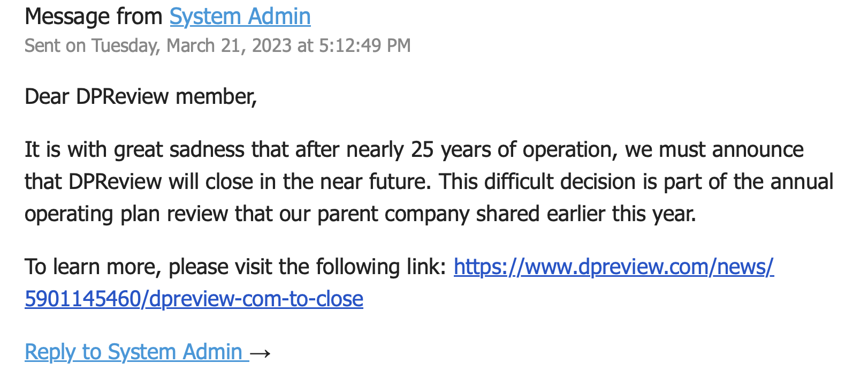Click the phrase "earlier this year"
The height and width of the screenshot is (378, 868).
click(x=622, y=214)
